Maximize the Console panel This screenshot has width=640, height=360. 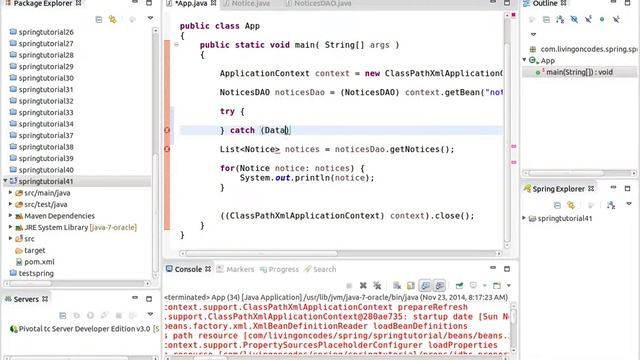pyautogui.click(x=507, y=269)
